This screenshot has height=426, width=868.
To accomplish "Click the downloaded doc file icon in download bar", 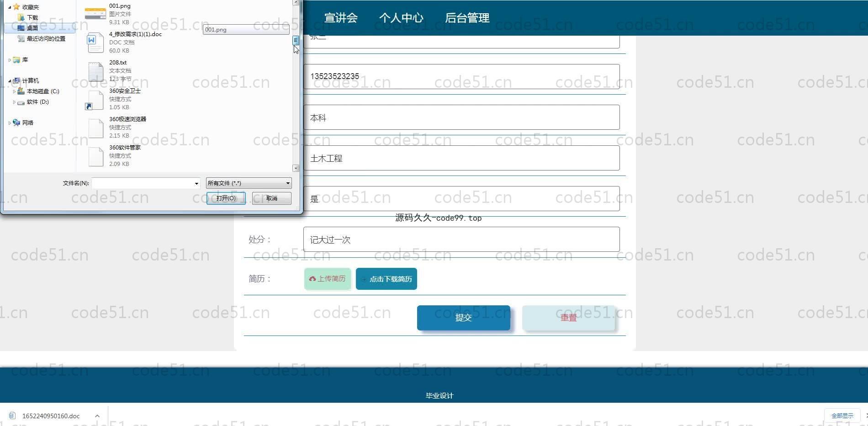I will click(x=12, y=415).
